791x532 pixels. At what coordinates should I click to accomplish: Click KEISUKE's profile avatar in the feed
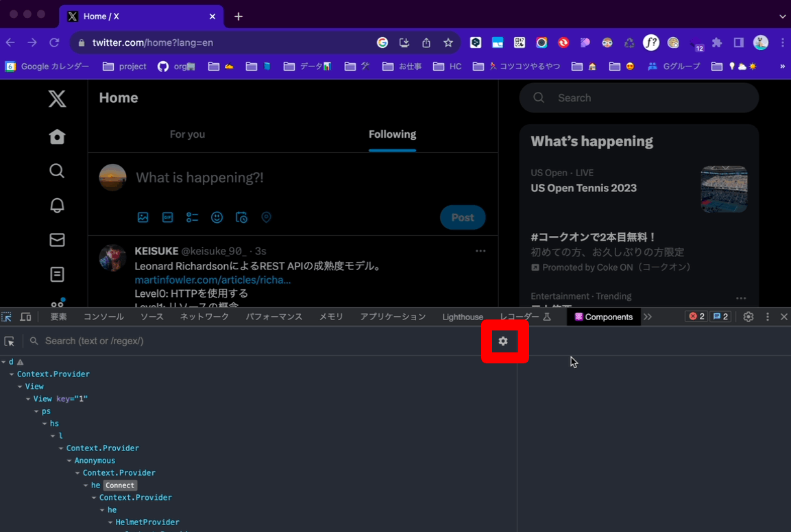point(112,258)
